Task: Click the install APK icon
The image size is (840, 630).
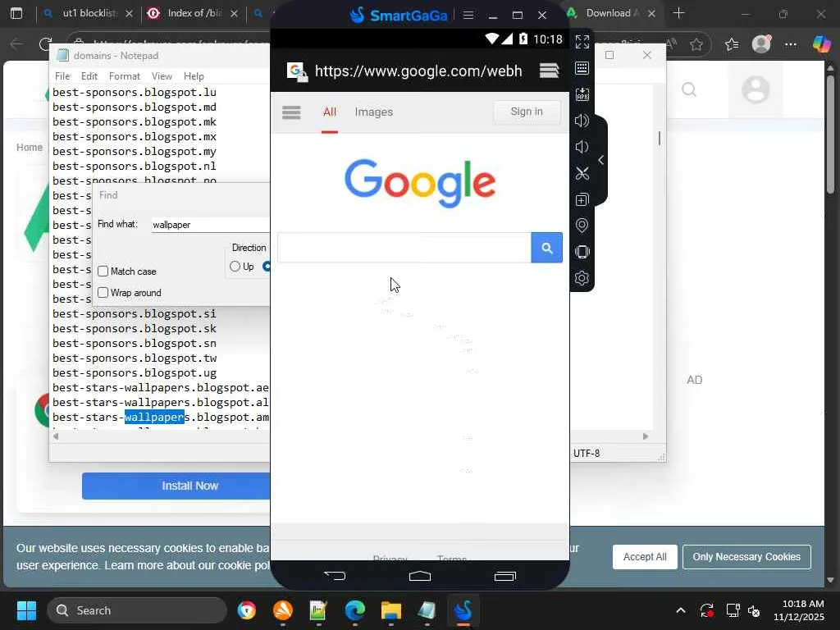Action: [582, 94]
